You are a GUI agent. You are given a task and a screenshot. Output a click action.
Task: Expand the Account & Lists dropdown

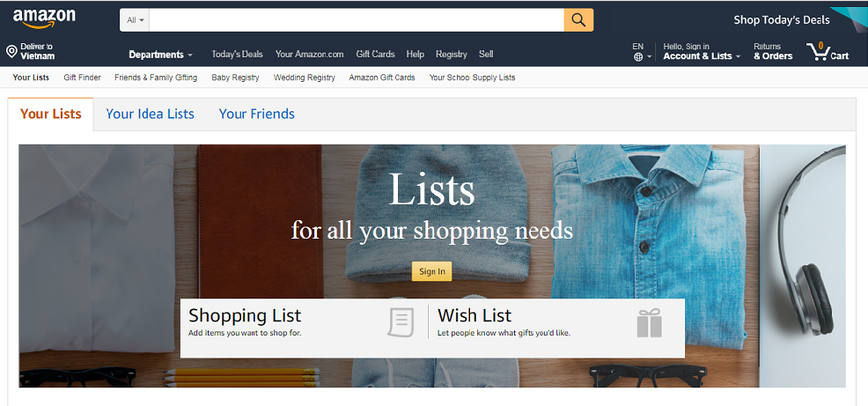[702, 56]
